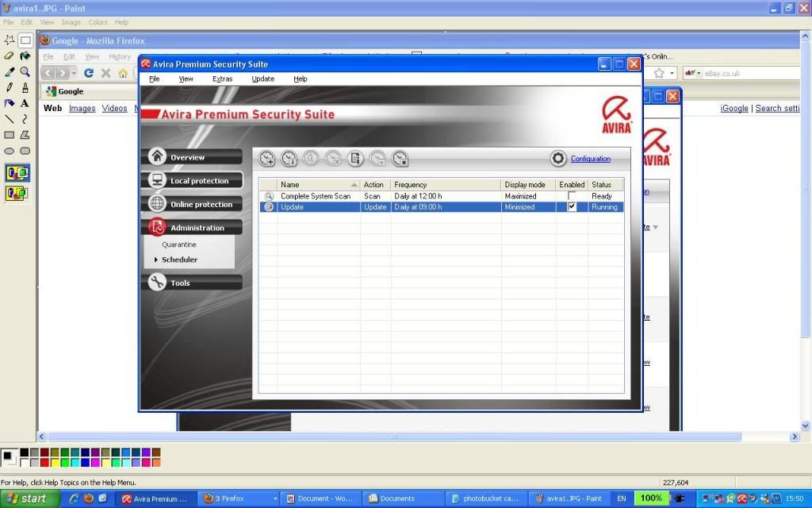Choose the Magnifier tool in Paint
Screen dimensions: 812x508
coord(25,72)
